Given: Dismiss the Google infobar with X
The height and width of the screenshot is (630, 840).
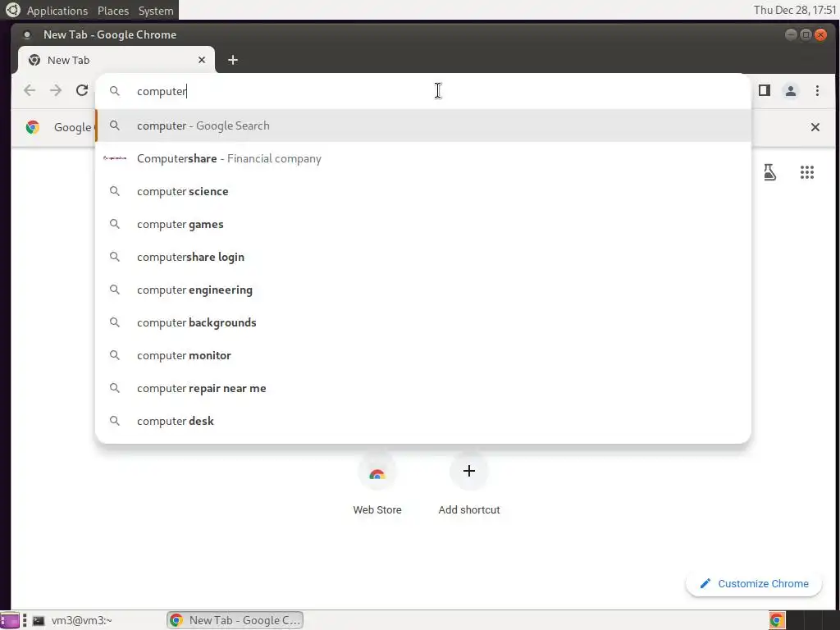Looking at the screenshot, I should (x=815, y=127).
